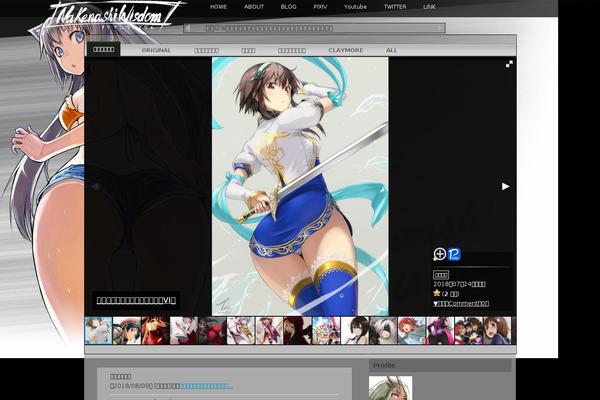Image resolution: width=600 pixels, height=400 pixels.
Task: Select the last brown-haired girl thumbnail
Action: pyautogui.click(x=497, y=330)
